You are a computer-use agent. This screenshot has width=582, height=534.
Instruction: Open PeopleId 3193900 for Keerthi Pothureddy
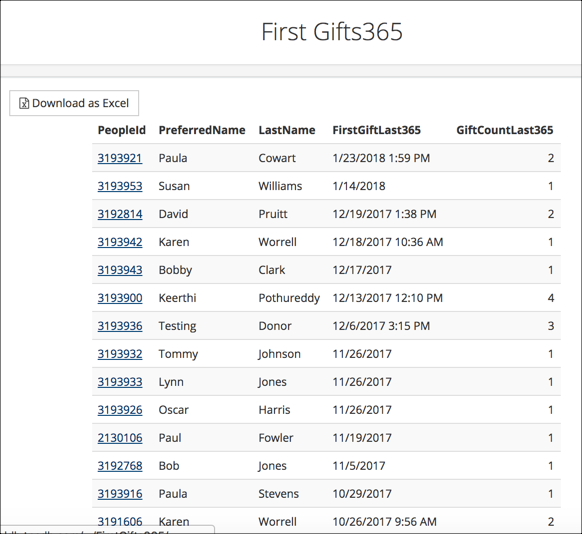click(120, 298)
